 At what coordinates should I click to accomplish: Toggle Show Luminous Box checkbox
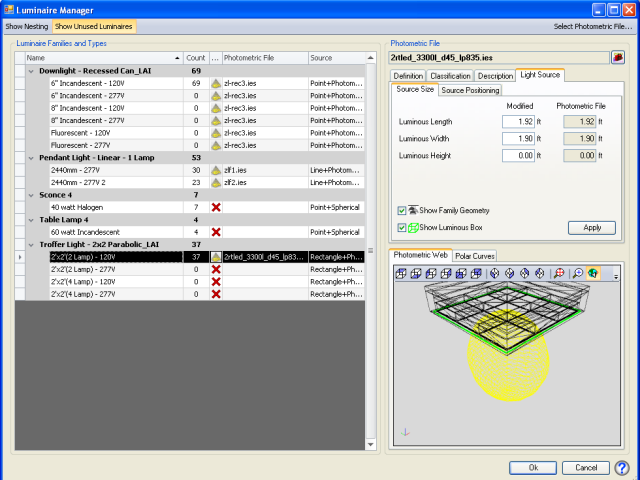click(402, 228)
